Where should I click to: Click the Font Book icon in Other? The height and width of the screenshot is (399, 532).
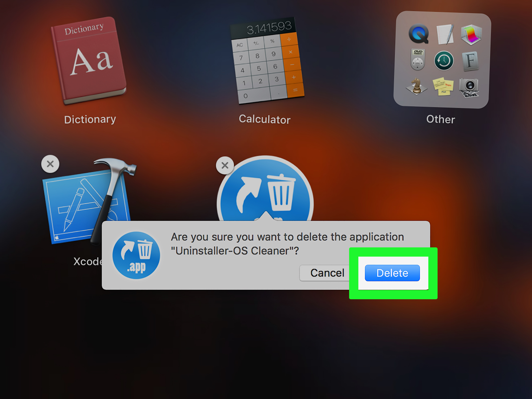coord(470,61)
